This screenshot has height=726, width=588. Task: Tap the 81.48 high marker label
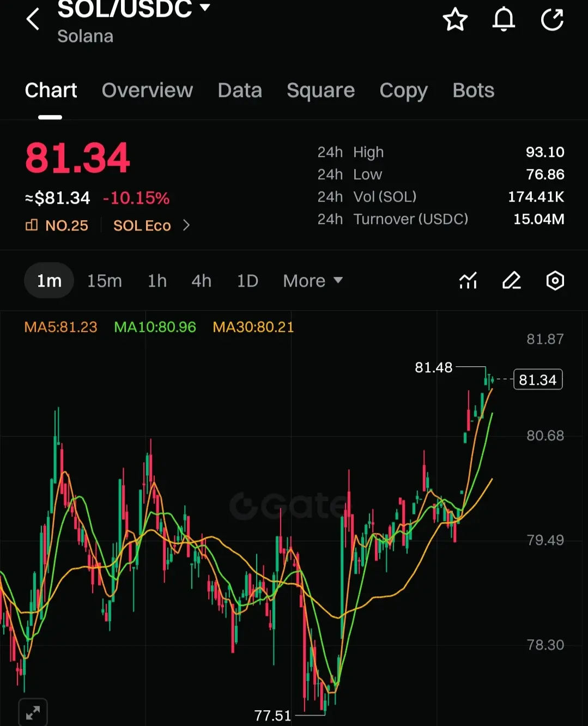(x=434, y=367)
